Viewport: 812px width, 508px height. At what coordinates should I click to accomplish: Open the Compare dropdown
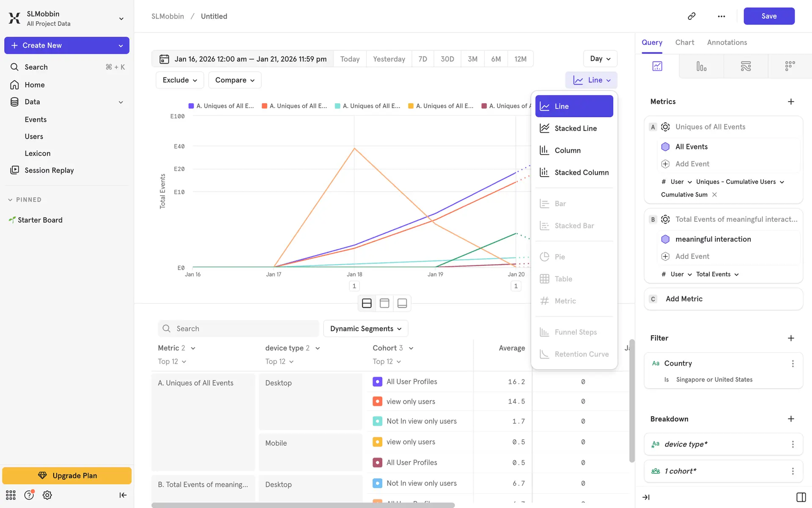[235, 80]
